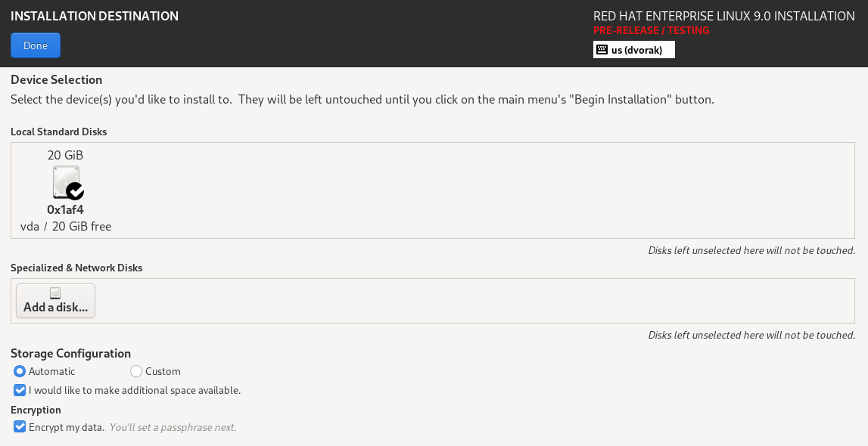Open the Add a disk dialog
The width and height of the screenshot is (868, 446).
pyautogui.click(x=54, y=300)
